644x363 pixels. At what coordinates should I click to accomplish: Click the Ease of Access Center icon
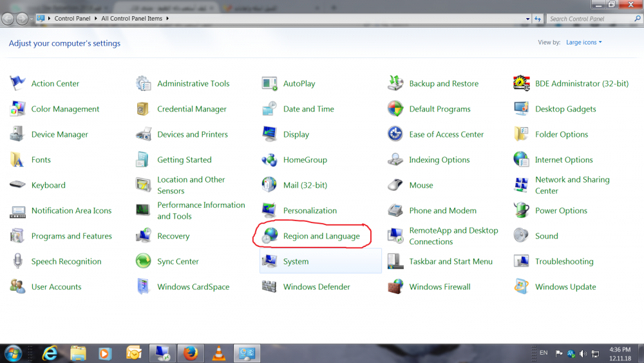pos(395,134)
